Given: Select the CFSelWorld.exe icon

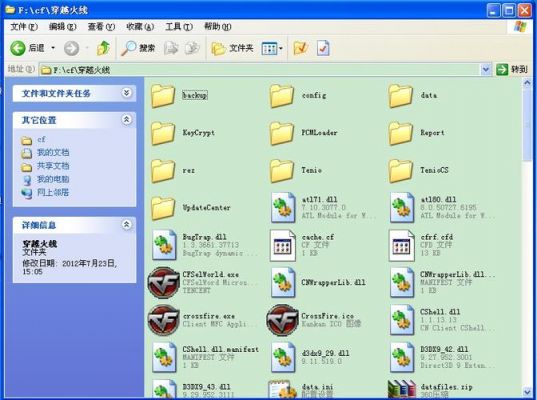Looking at the screenshot, I should [164, 283].
